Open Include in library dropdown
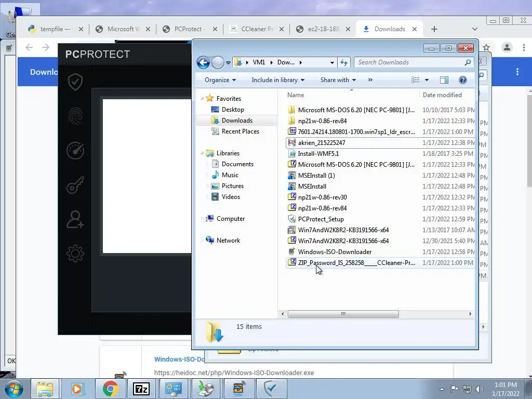 tap(278, 80)
